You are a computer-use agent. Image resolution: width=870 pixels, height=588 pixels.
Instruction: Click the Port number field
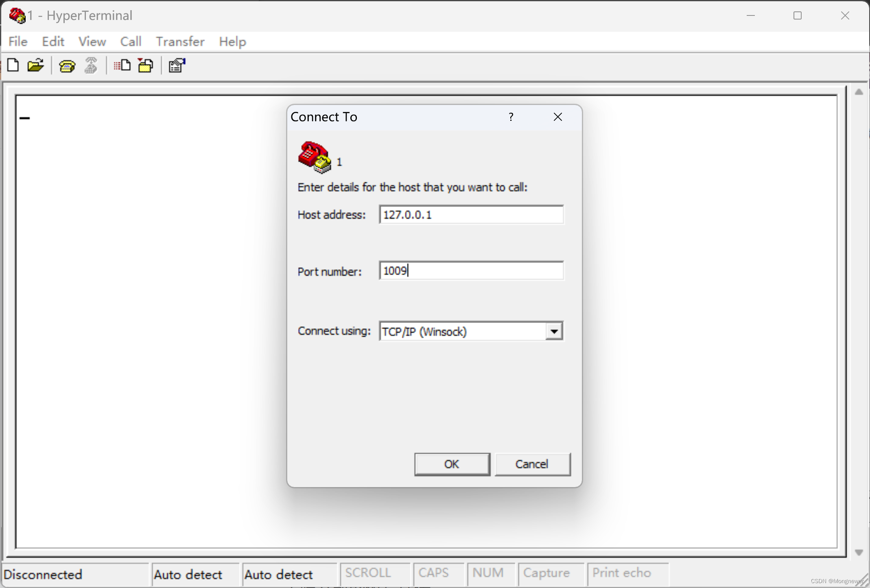(x=471, y=271)
